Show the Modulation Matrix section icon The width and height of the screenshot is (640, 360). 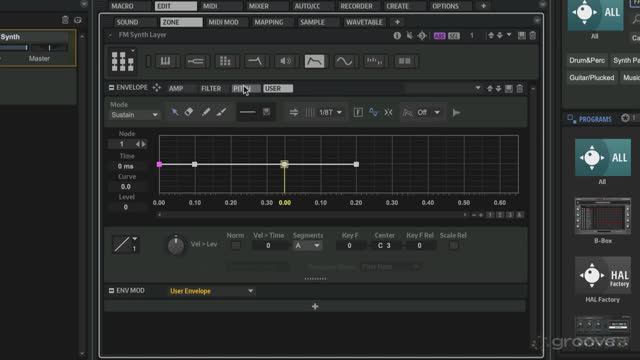[404, 61]
